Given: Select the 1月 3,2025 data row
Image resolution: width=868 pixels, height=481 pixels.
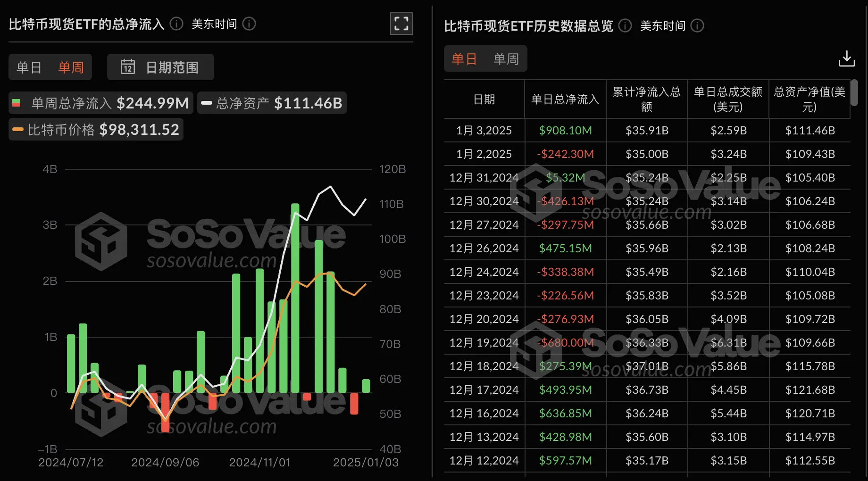Looking at the screenshot, I should pyautogui.click(x=484, y=130).
